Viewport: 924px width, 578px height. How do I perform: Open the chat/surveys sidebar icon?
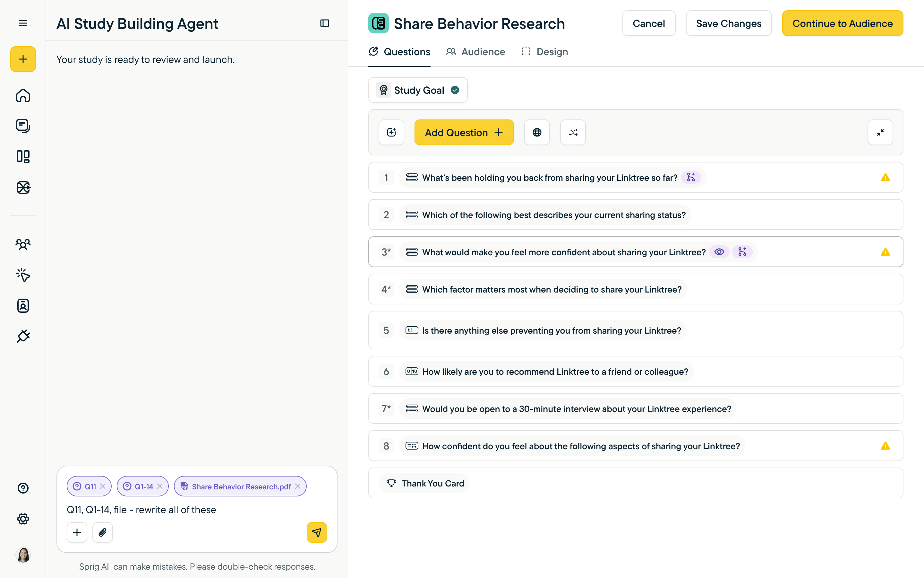(x=23, y=126)
